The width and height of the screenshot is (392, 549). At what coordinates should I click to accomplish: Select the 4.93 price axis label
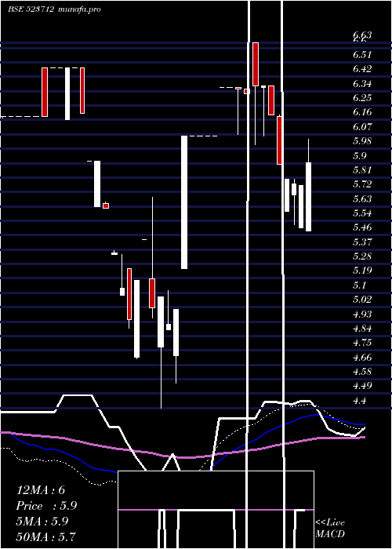pos(362,314)
